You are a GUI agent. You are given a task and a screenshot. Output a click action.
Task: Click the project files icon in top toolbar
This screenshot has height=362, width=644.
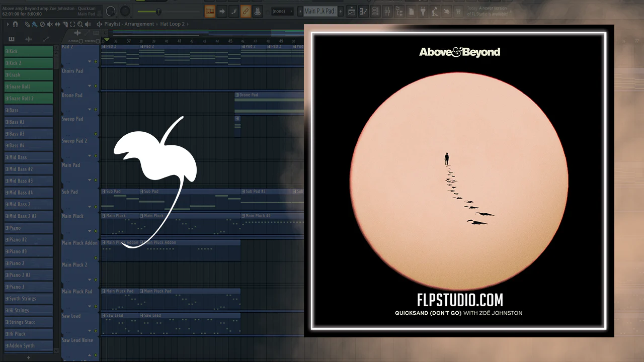tap(411, 11)
